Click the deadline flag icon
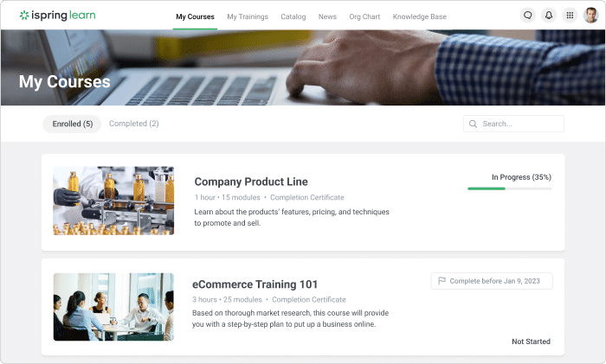The width and height of the screenshot is (606, 364). (442, 281)
